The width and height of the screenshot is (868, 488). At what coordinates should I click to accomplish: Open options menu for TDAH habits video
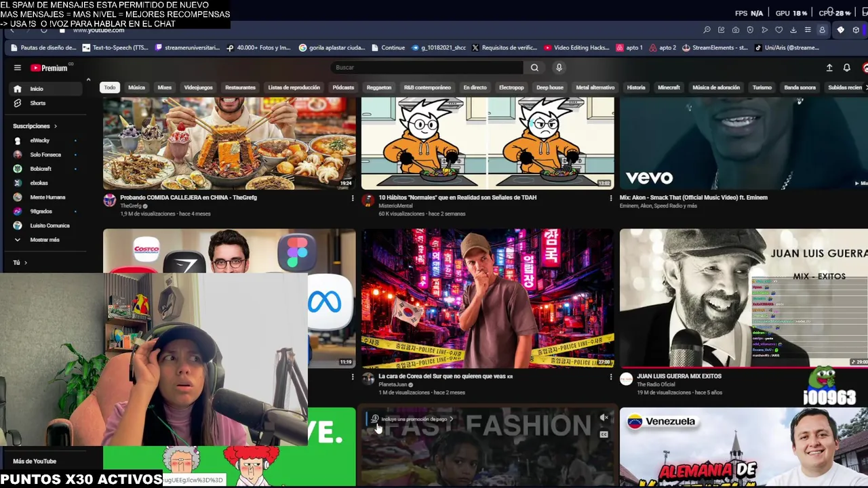point(610,199)
